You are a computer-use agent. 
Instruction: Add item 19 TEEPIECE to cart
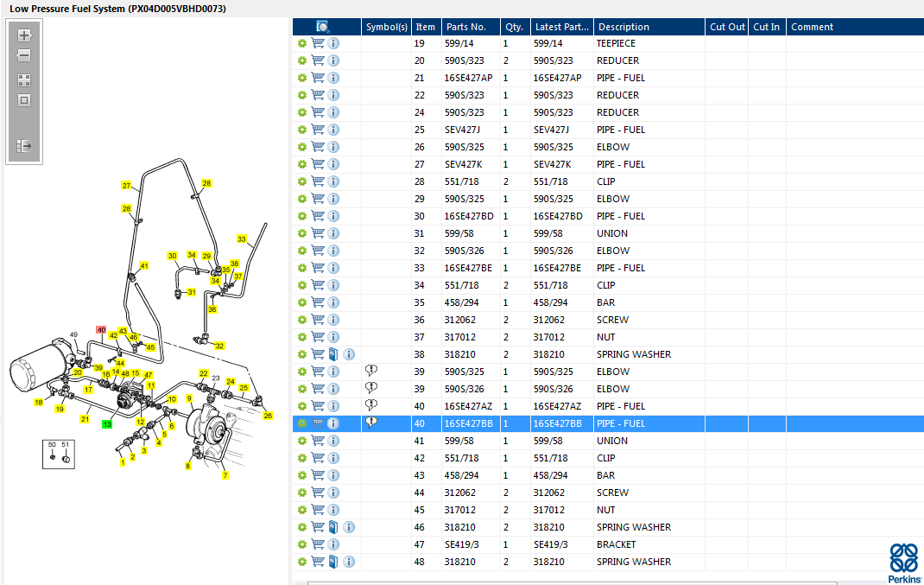click(318, 43)
